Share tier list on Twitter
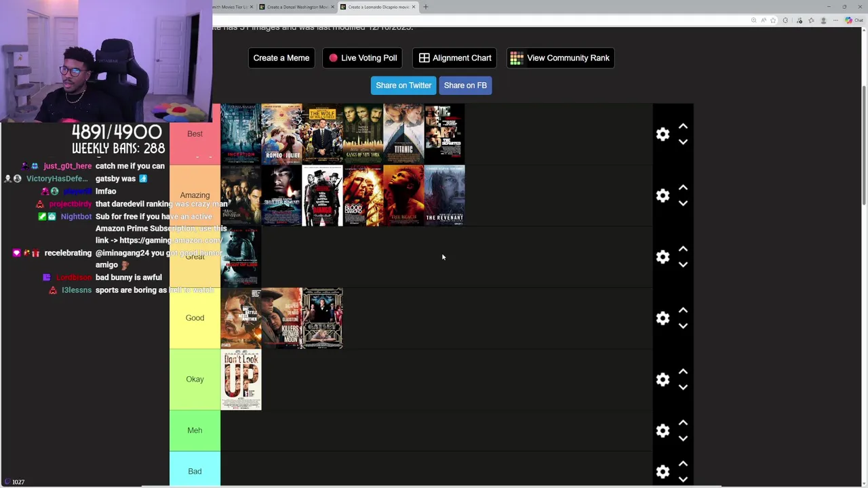Viewport: 868px width, 488px height. pos(403,85)
